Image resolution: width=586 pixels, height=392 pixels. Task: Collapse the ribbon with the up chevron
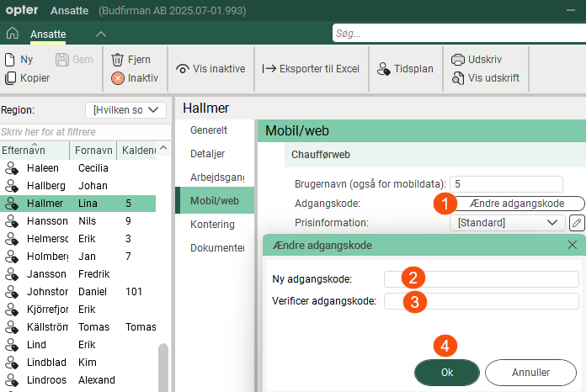click(x=100, y=34)
